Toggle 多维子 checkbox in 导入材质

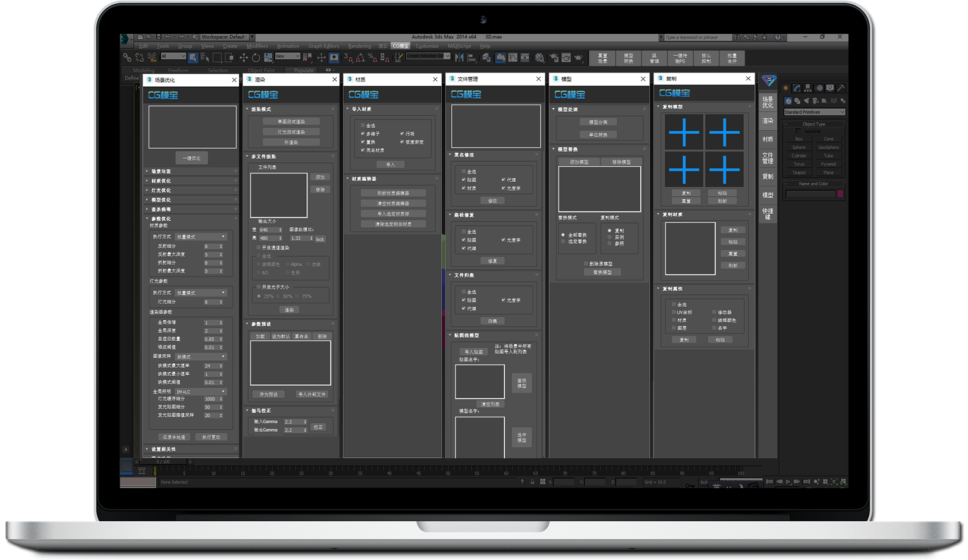coord(363,134)
